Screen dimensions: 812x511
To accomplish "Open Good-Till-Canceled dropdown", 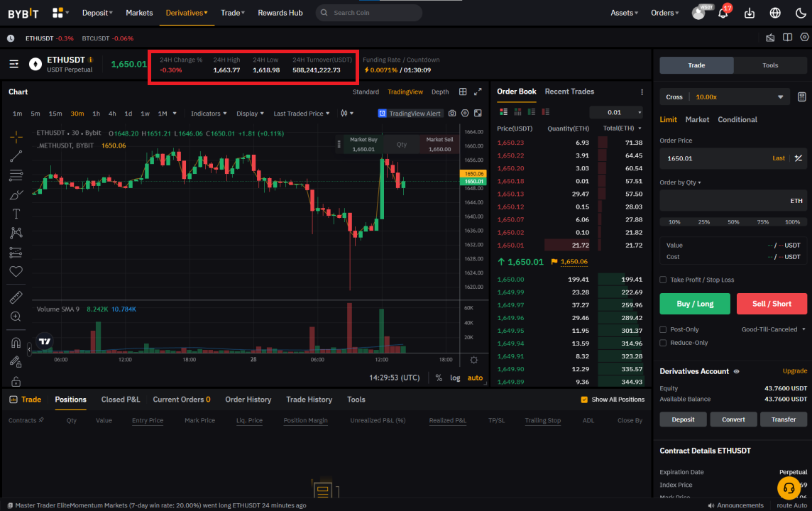I will coord(774,329).
